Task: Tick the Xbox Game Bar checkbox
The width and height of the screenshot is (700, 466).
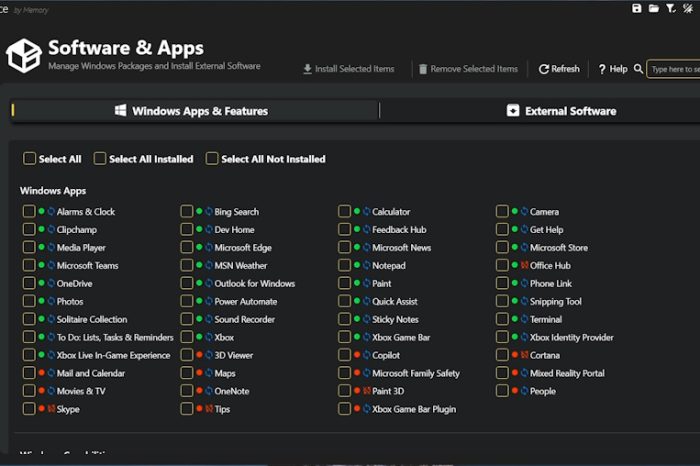Action: pyautogui.click(x=344, y=337)
